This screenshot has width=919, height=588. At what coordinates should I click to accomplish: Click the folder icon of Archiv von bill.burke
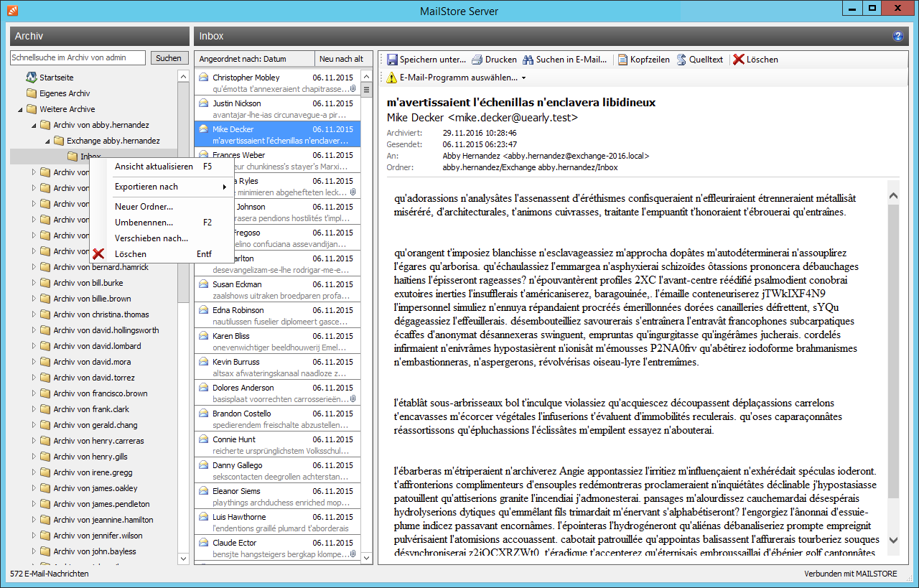pos(45,283)
